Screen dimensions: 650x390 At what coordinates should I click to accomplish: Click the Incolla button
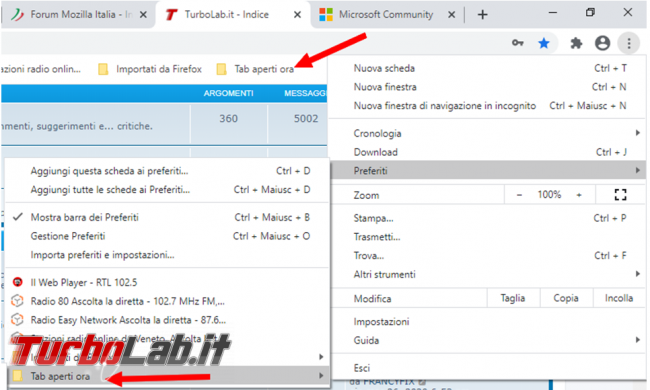(x=619, y=298)
